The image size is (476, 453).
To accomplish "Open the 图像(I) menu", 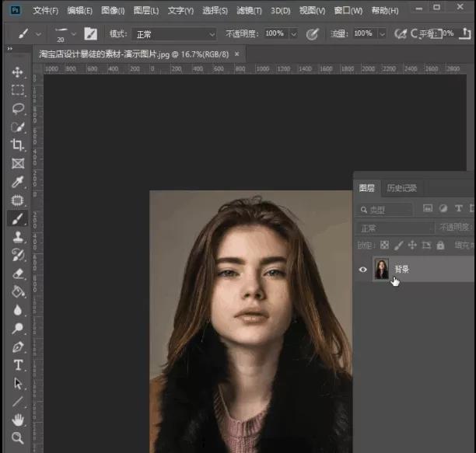I will pos(113,11).
